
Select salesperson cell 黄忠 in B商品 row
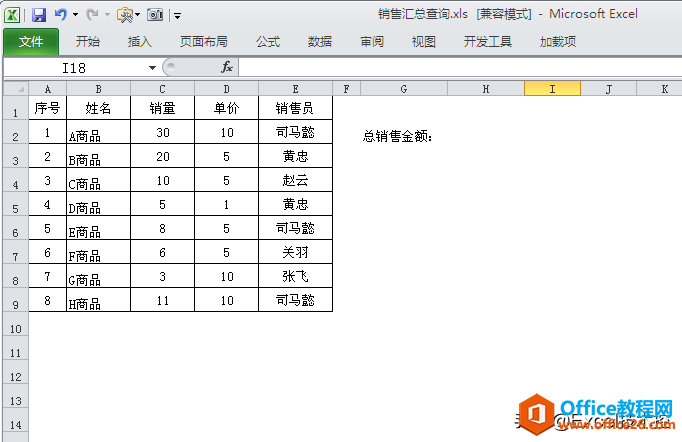[x=295, y=156]
